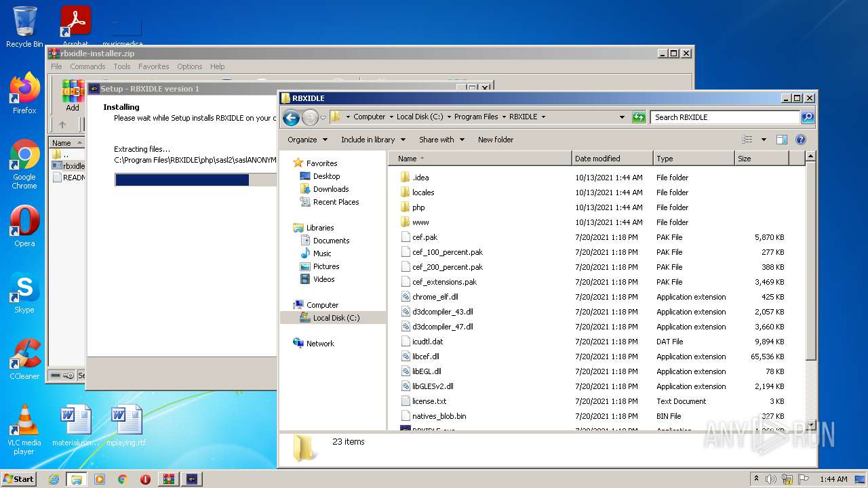Click the Search RBXIDLE input field
This screenshot has height=488, width=868.
(x=725, y=117)
